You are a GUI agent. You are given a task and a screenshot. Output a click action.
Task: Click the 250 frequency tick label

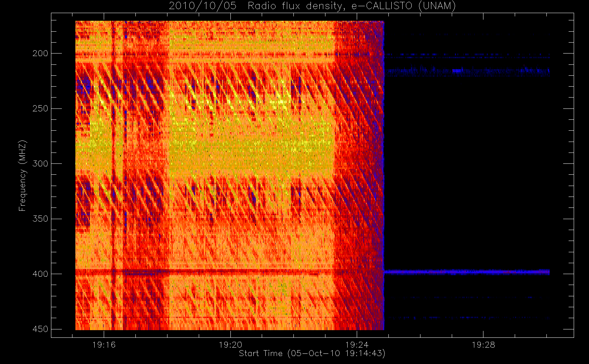pos(40,108)
